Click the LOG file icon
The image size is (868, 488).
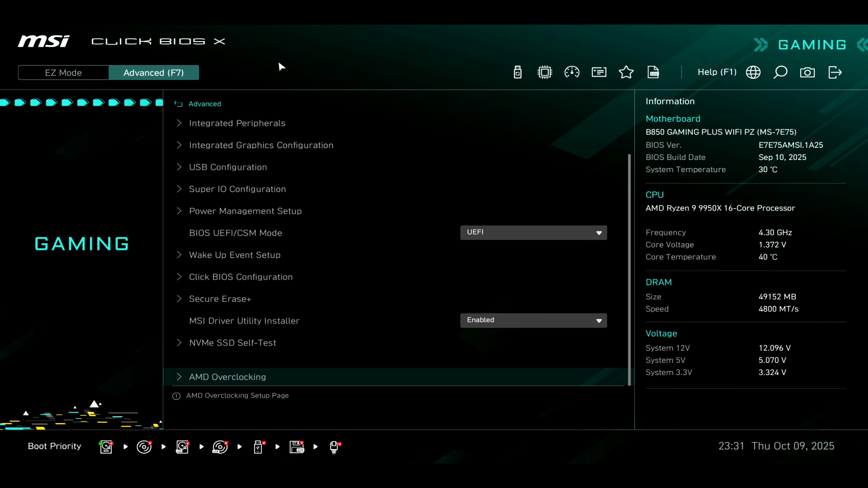[x=653, y=72]
